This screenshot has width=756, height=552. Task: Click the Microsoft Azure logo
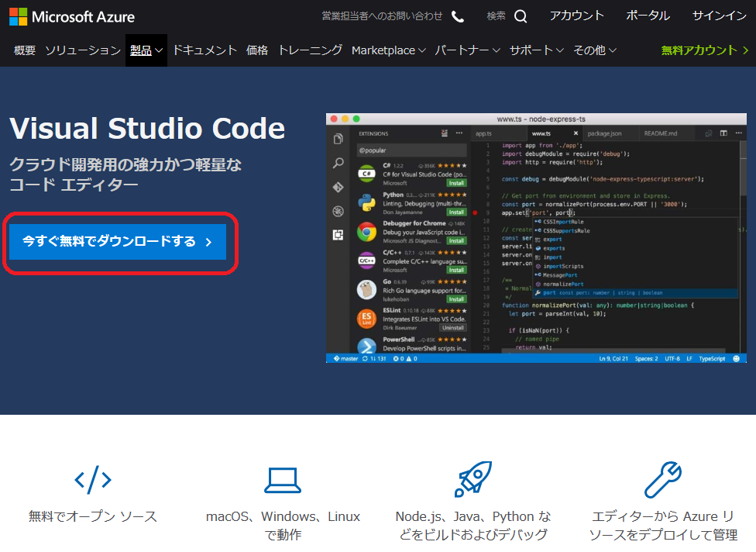point(72,17)
